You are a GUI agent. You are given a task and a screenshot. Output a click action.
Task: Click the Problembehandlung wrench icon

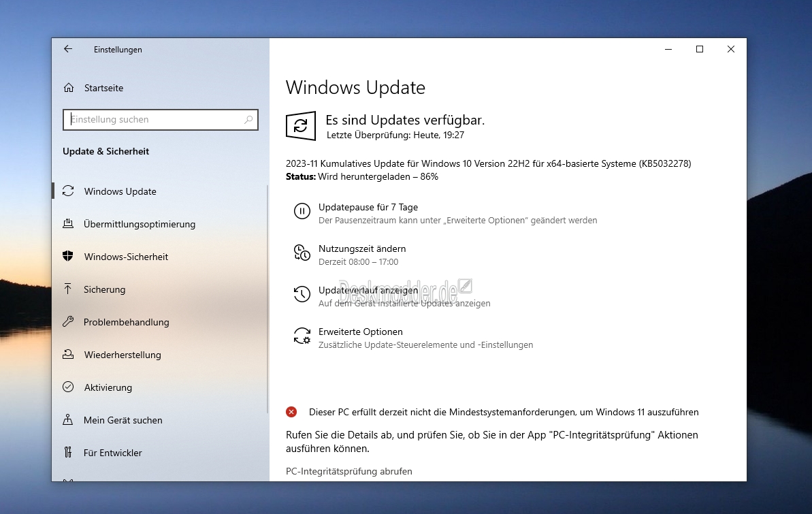(68, 322)
